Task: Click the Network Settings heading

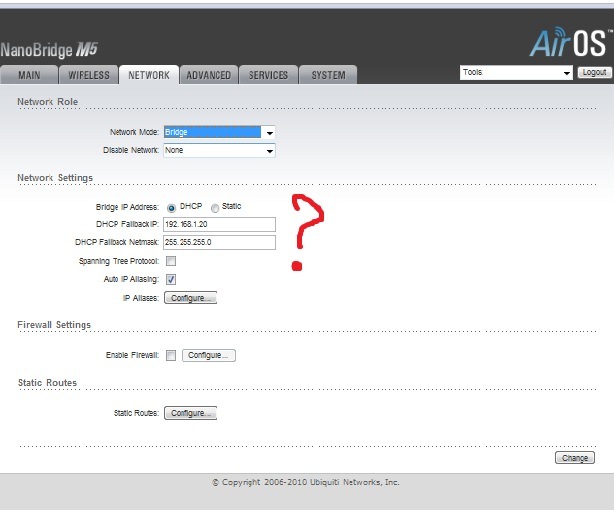Action: click(x=55, y=178)
